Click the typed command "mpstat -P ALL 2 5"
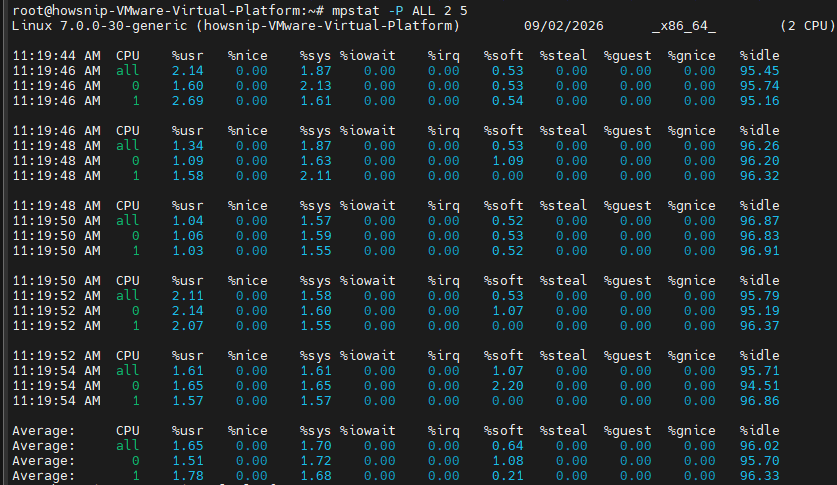Screen dimensions: 837x485 399,11
